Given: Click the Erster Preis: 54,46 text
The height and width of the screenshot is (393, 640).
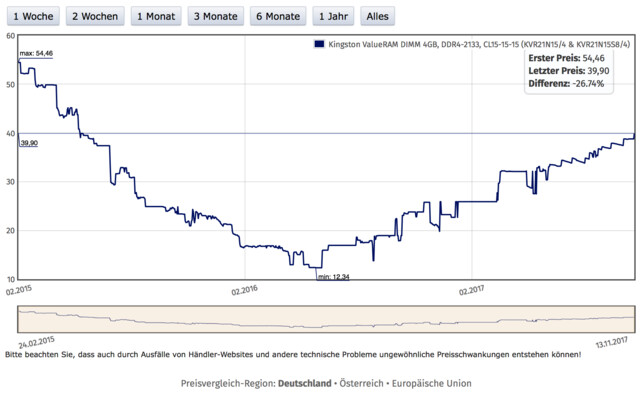Looking at the screenshot, I should (567, 58).
